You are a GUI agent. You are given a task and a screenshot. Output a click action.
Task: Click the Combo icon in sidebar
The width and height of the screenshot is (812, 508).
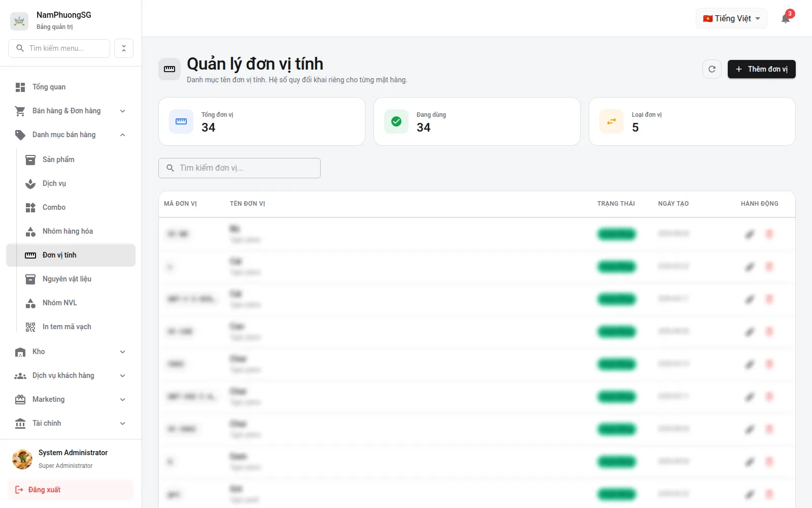pos(30,207)
